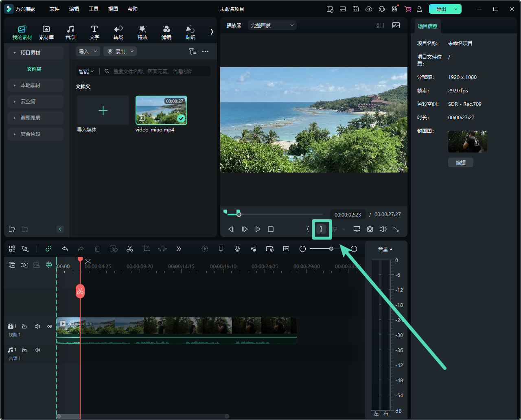This screenshot has width=521, height=420.
Task: Open the 编辑 menu
Action: pyautogui.click(x=74, y=9)
